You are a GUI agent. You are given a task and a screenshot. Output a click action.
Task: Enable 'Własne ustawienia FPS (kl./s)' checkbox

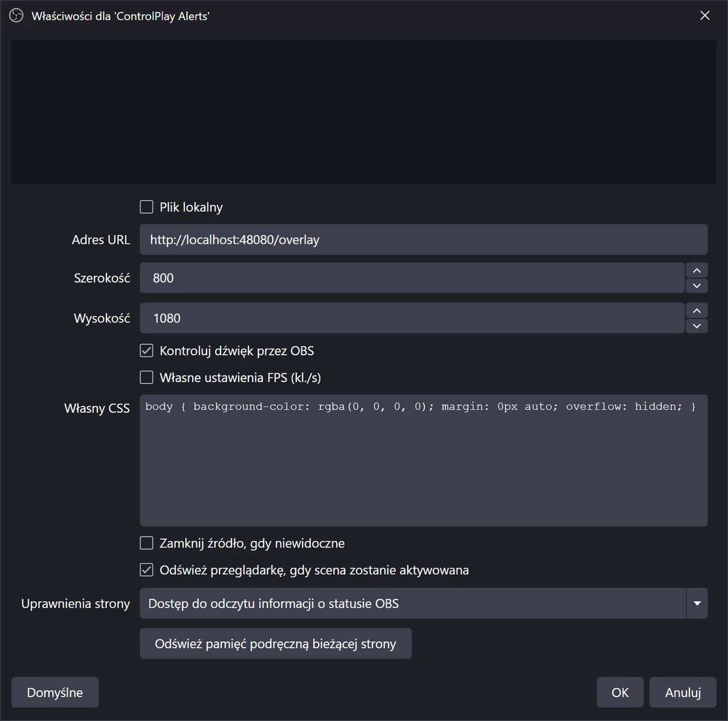click(147, 378)
